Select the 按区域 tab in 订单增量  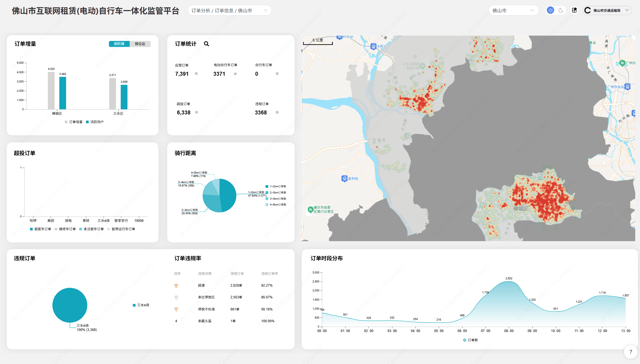119,44
